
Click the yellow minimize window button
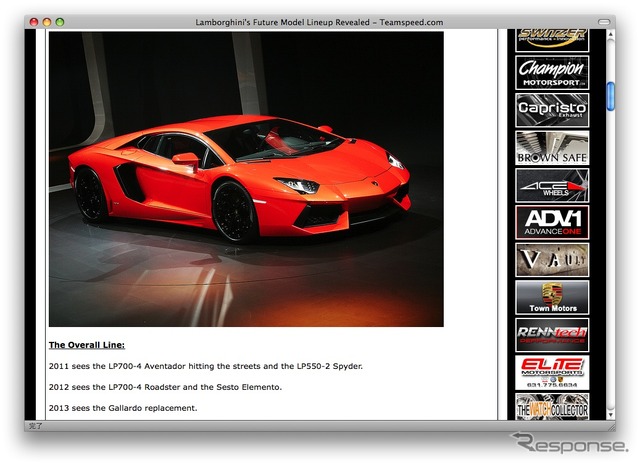[x=47, y=22]
